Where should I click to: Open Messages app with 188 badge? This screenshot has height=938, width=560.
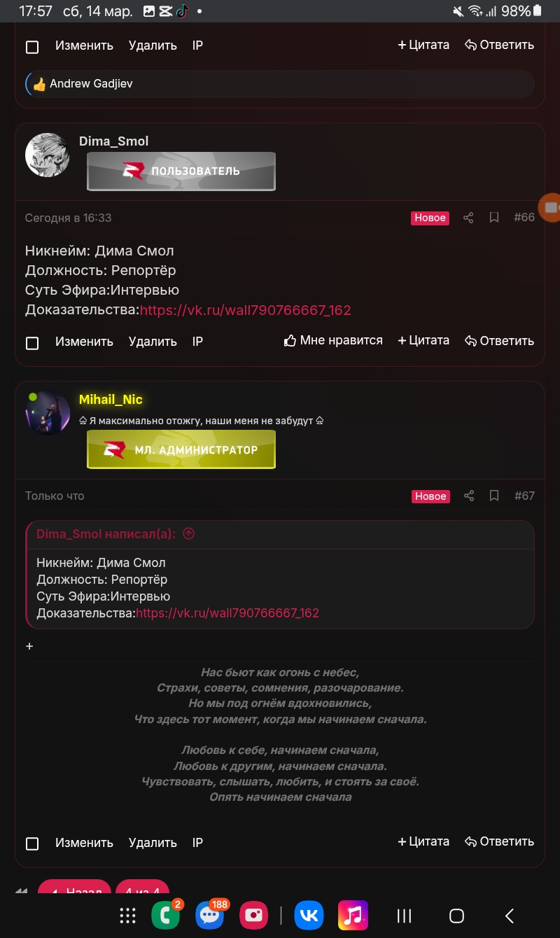(x=210, y=915)
